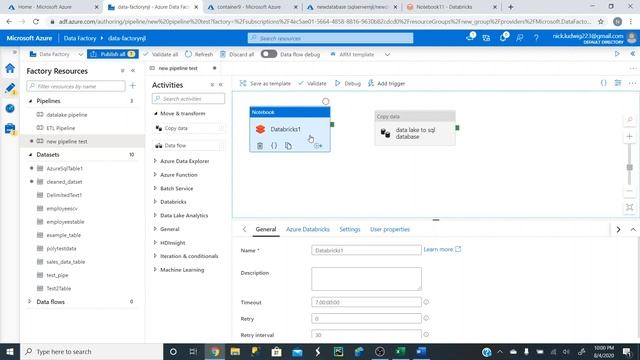Select the Author pencil icon in sidebar

pos(10,88)
